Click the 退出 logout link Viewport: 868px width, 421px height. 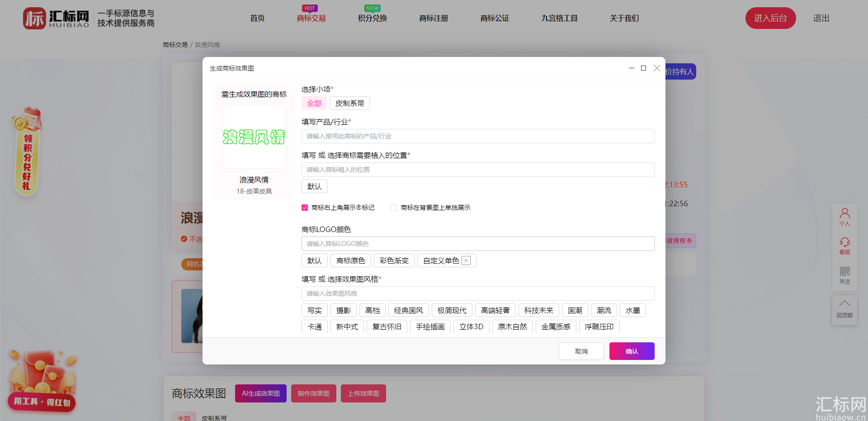tap(821, 18)
